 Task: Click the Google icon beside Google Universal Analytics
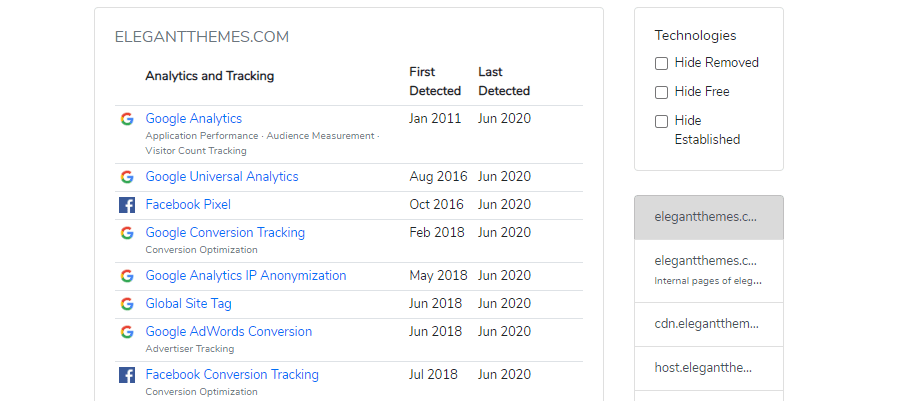point(127,177)
